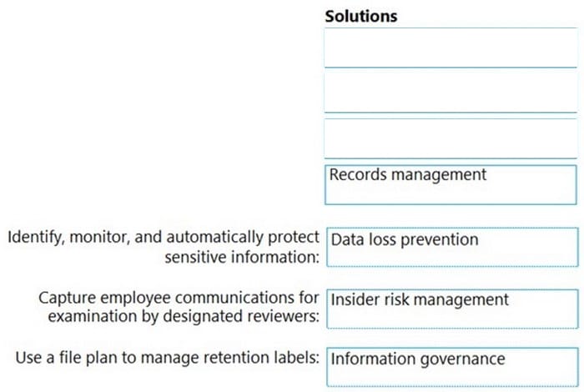Click the 'examination by designated reviewers:' line
Viewport: 584px width, 392px height.
pos(184,316)
